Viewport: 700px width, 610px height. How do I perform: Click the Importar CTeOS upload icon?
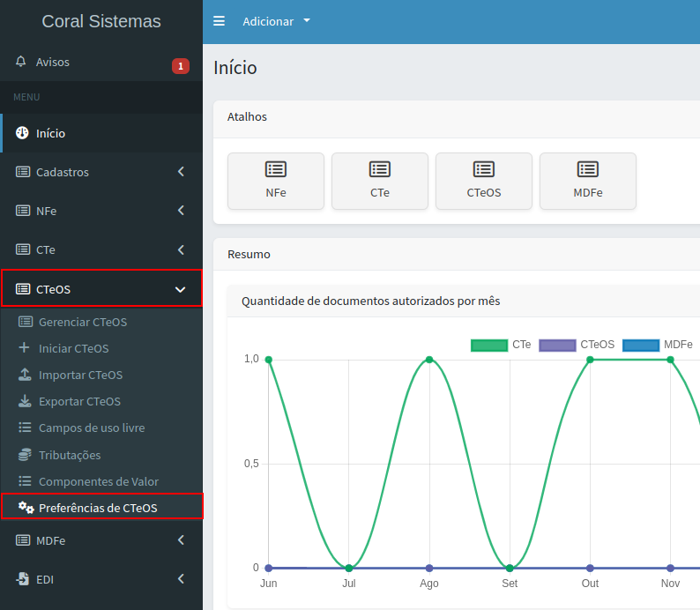tap(25, 375)
